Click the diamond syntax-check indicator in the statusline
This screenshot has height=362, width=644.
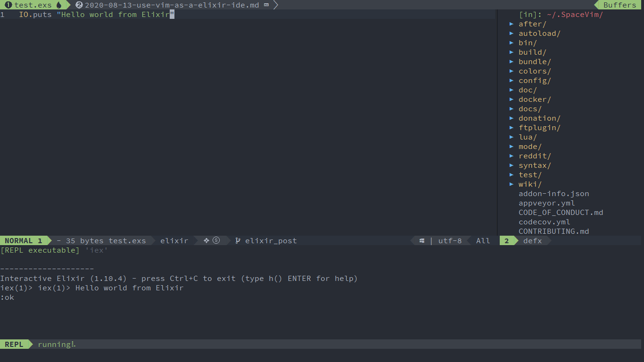[x=206, y=240]
